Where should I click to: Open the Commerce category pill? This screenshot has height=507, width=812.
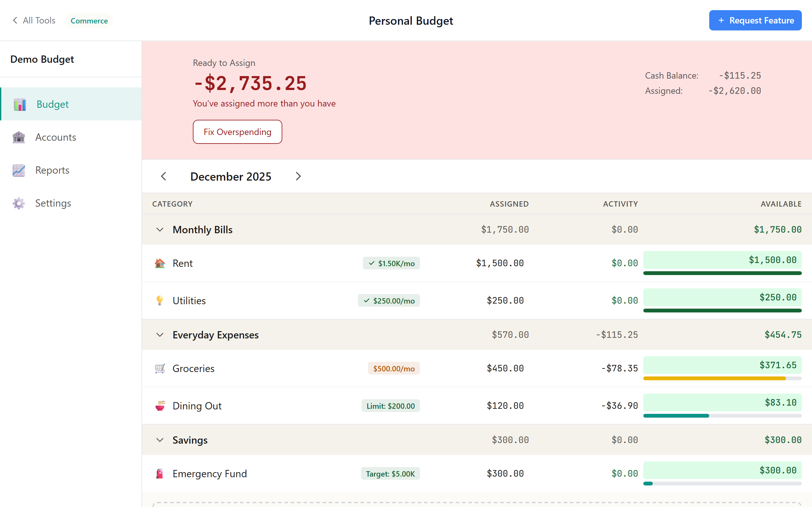89,21
